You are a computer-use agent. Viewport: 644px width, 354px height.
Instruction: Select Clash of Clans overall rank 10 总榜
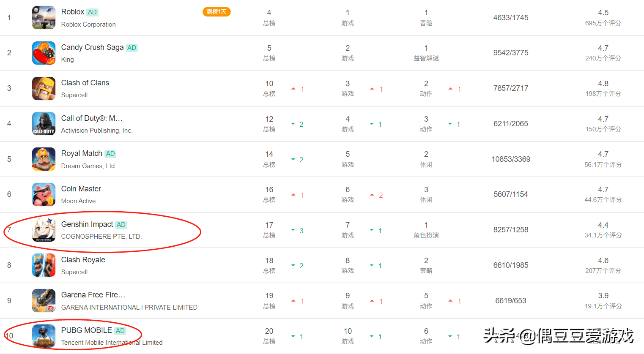point(269,88)
